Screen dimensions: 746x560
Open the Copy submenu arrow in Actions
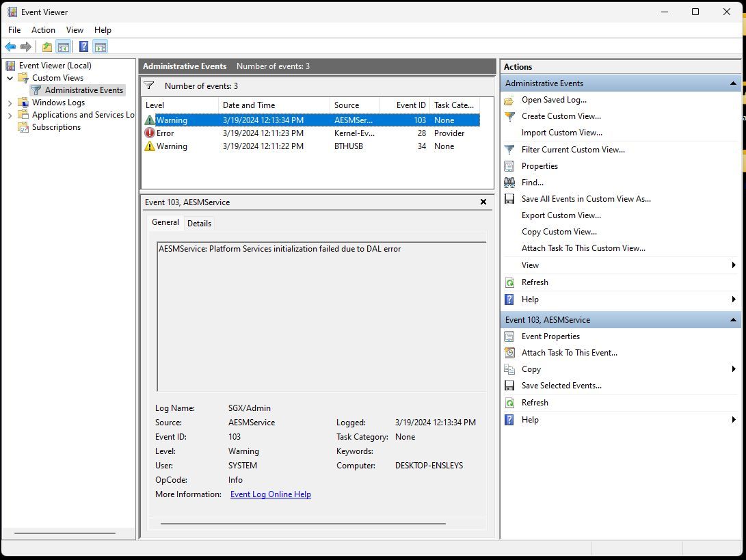(734, 369)
